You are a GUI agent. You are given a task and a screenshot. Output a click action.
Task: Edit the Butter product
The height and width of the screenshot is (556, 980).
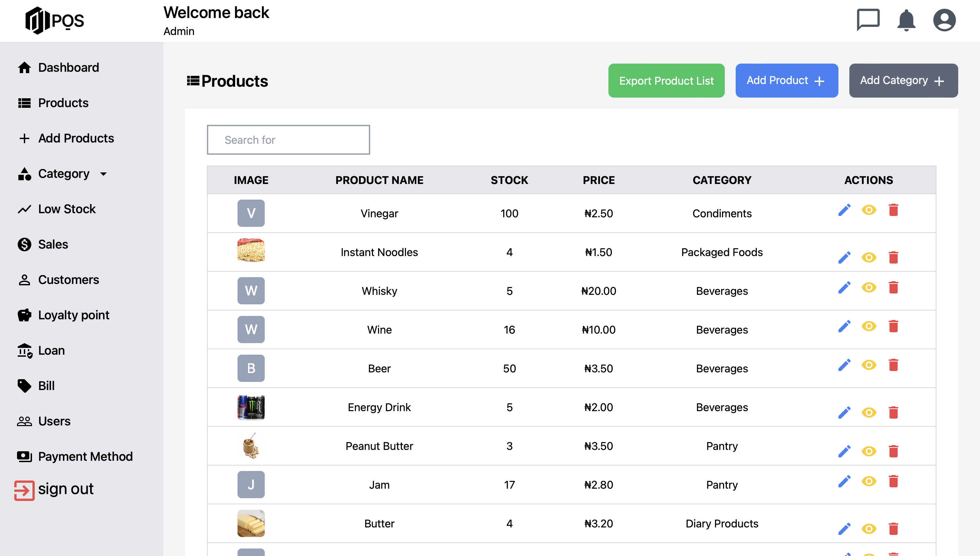point(844,529)
